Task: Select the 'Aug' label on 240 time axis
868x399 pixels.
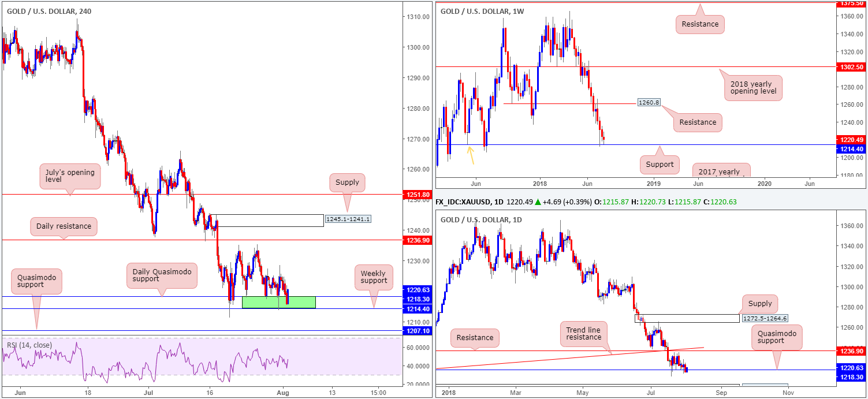Action: 283,393
